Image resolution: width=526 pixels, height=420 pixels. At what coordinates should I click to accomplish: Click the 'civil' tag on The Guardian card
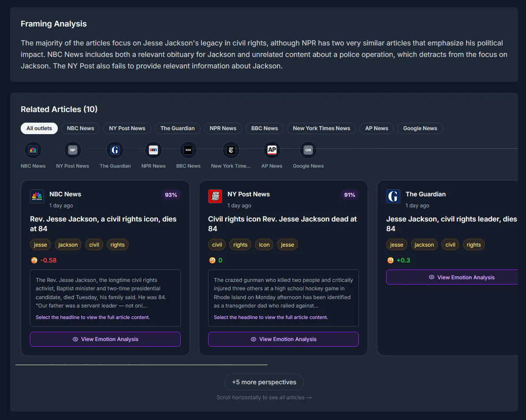pyautogui.click(x=451, y=245)
